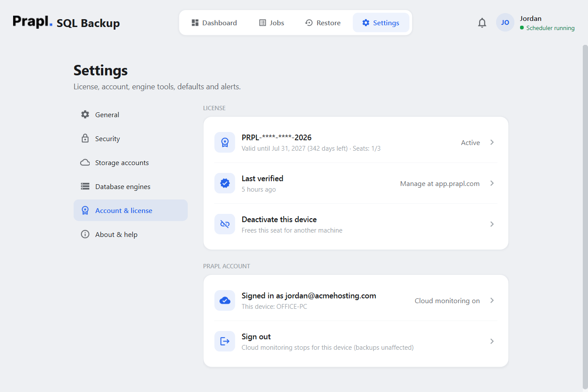Click the Deactivate this device unlink icon

tap(225, 224)
